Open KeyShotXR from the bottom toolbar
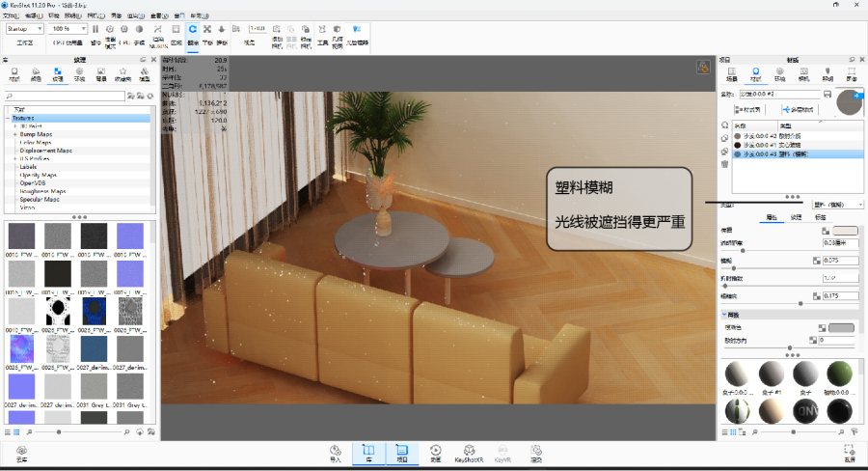 [x=468, y=452]
